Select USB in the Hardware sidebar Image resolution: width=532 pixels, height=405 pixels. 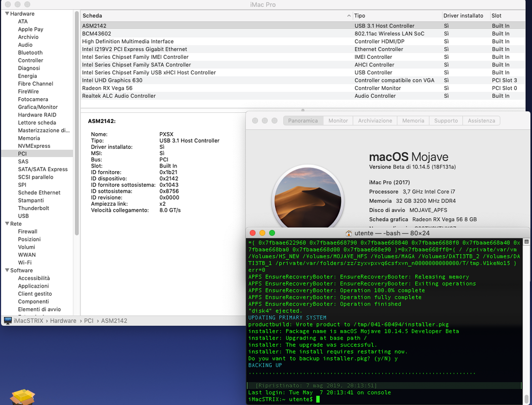pos(23,216)
